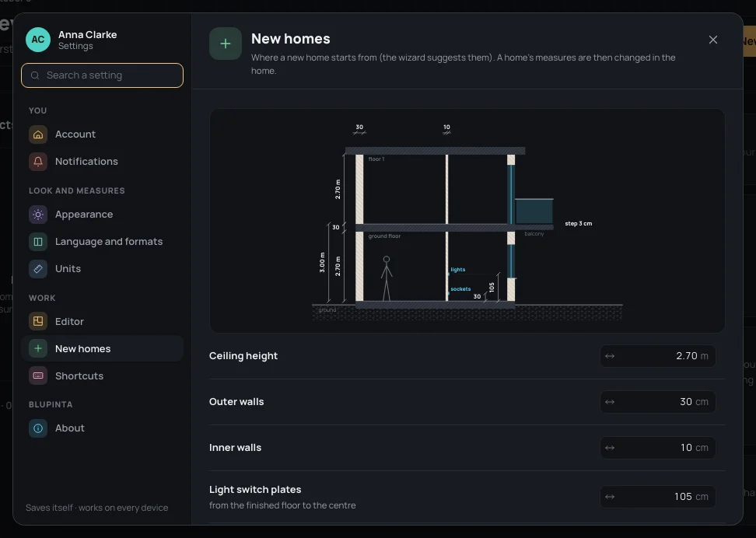
Task: Click the "WORK" section heading
Action: tap(42, 298)
